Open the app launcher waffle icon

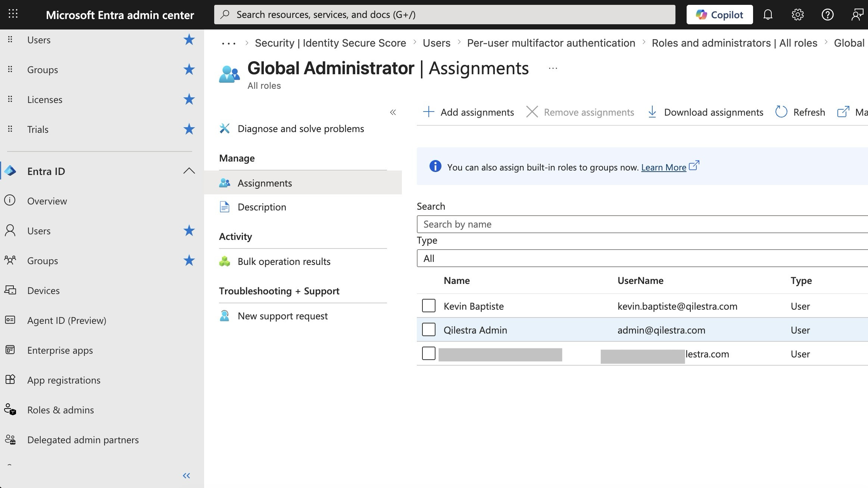point(13,14)
